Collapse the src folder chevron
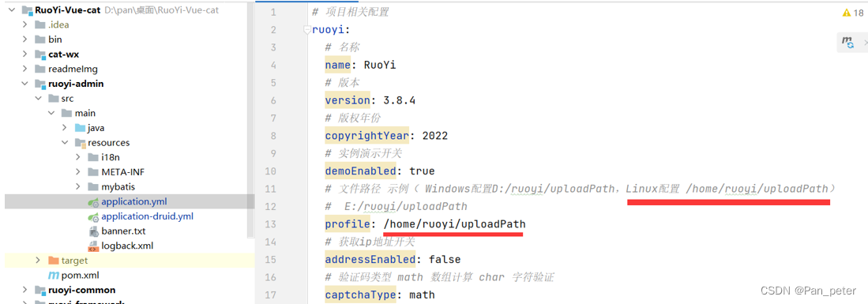Screen dimensions: 868x304 pyautogui.click(x=38, y=99)
